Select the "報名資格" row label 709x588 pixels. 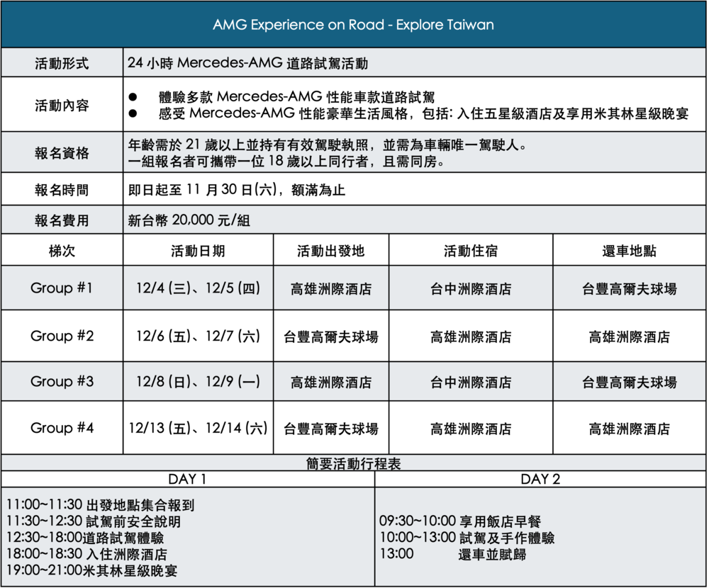point(62,153)
